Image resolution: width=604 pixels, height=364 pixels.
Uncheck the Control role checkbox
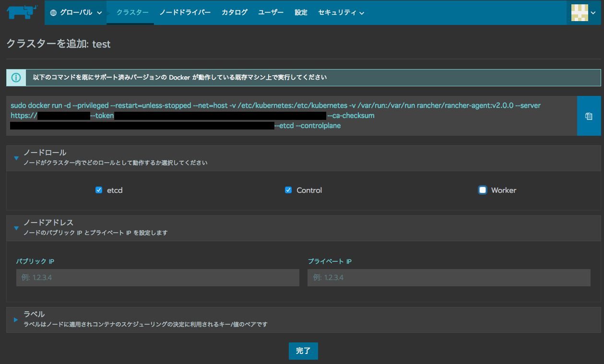[288, 190]
